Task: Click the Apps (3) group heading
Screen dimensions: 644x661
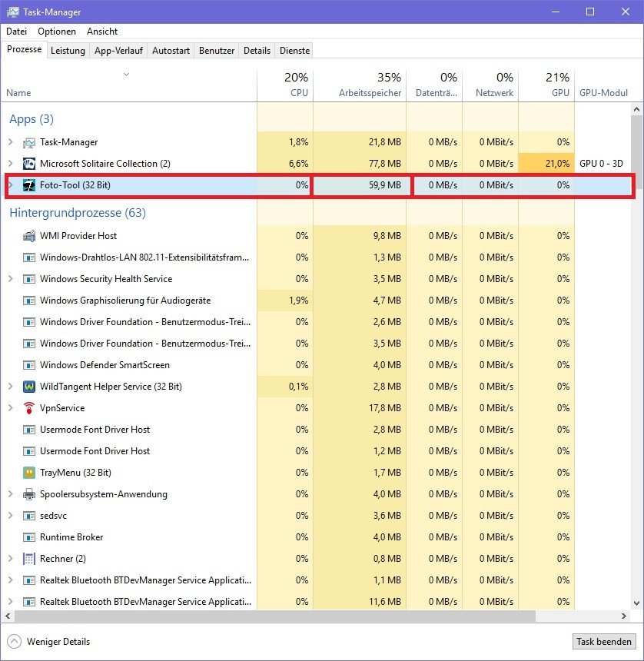Action: [32, 119]
